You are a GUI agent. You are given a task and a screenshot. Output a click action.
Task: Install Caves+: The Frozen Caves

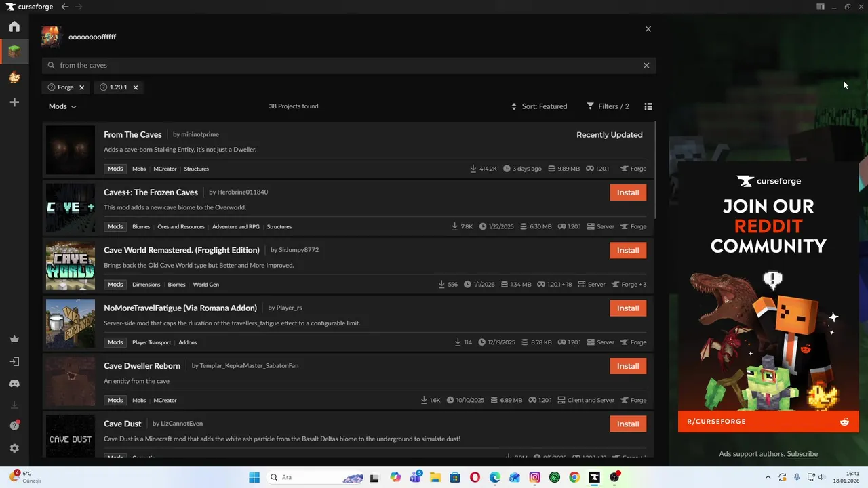pyautogui.click(x=628, y=192)
